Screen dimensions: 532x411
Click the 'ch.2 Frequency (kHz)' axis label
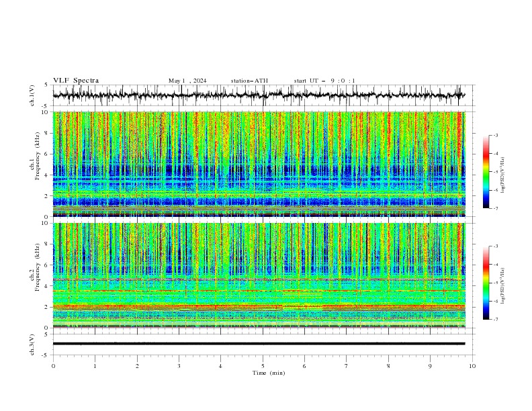pos(34,267)
